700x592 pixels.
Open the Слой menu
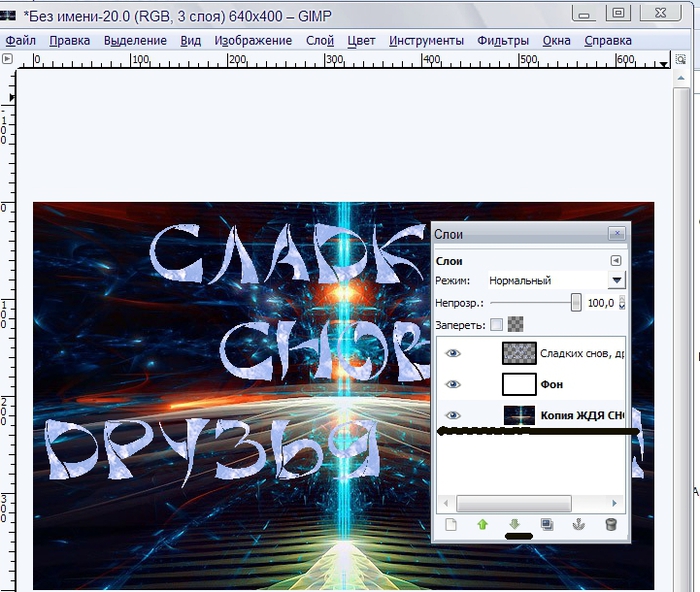coord(320,41)
